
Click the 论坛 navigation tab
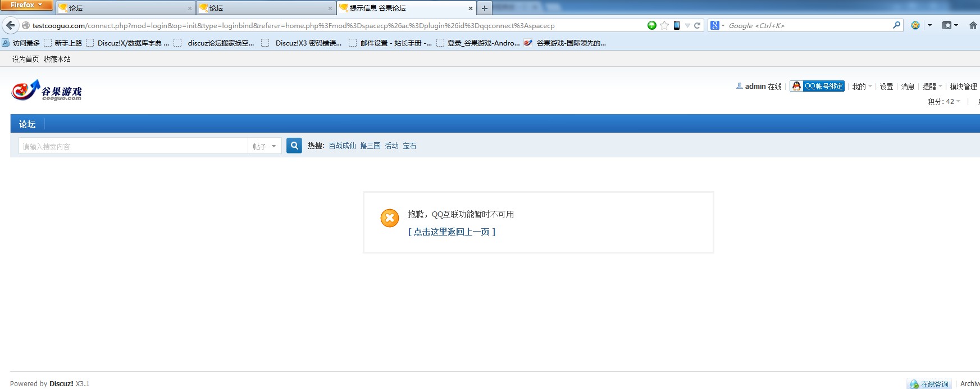point(27,124)
